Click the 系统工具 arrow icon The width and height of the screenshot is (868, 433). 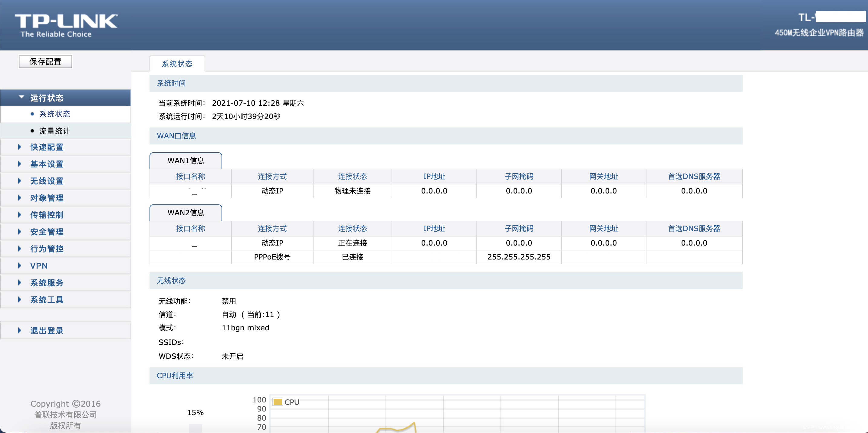click(x=20, y=299)
